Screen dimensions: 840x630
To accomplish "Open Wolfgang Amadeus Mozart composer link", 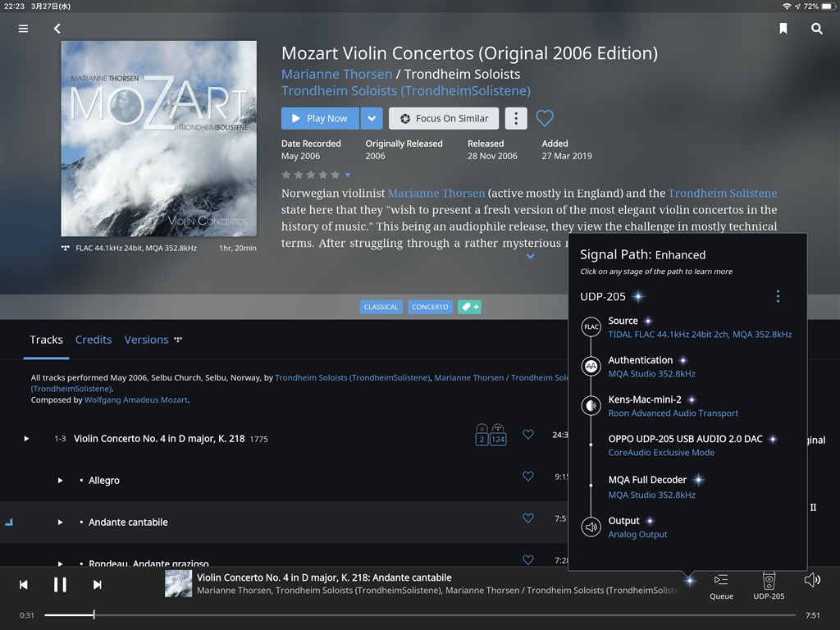I will [135, 399].
